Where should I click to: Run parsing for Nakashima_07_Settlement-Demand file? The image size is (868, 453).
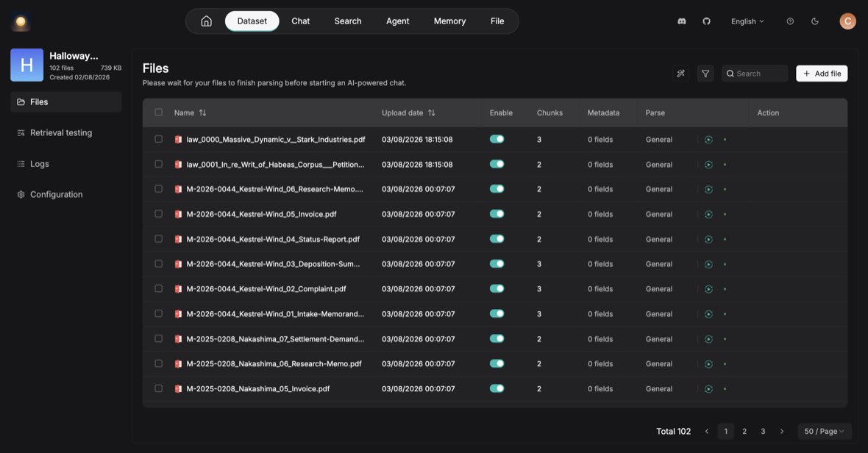point(708,339)
